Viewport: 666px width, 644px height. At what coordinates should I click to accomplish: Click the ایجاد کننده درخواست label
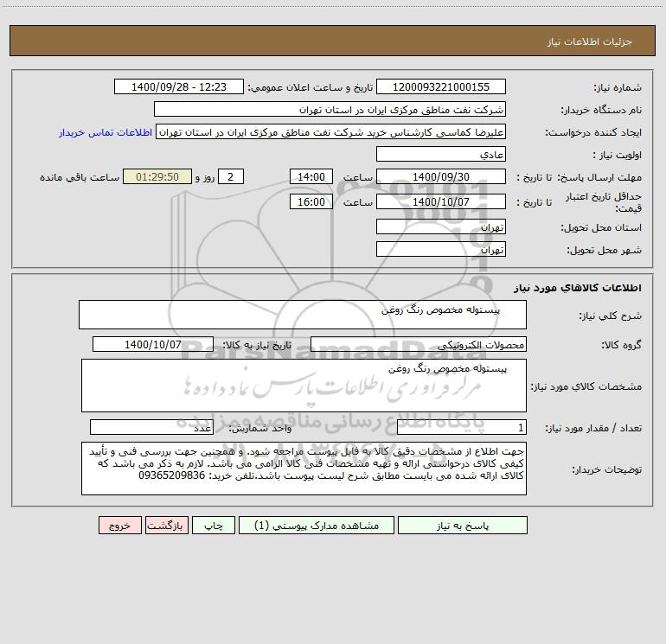[593, 133]
